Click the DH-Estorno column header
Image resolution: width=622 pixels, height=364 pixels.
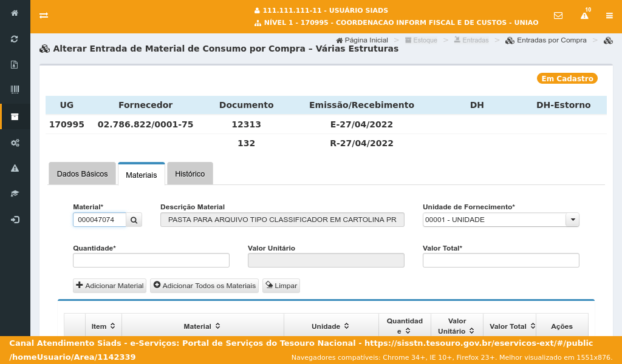[x=563, y=105]
